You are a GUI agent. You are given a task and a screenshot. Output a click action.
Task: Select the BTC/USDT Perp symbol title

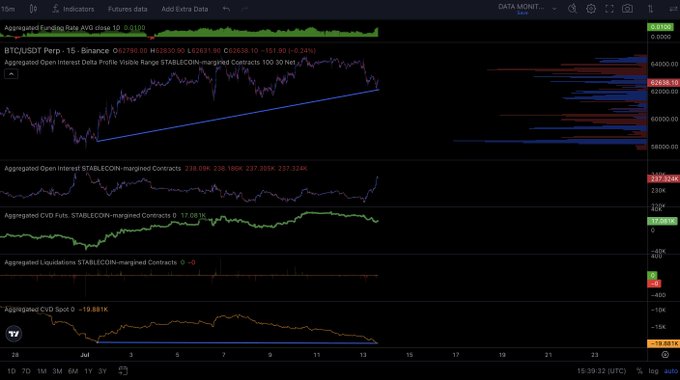point(56,51)
